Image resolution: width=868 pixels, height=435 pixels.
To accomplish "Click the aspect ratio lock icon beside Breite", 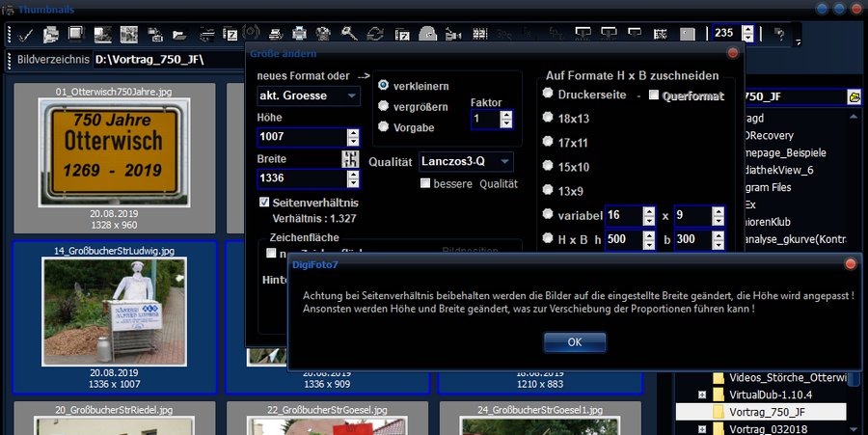I will pyautogui.click(x=350, y=159).
